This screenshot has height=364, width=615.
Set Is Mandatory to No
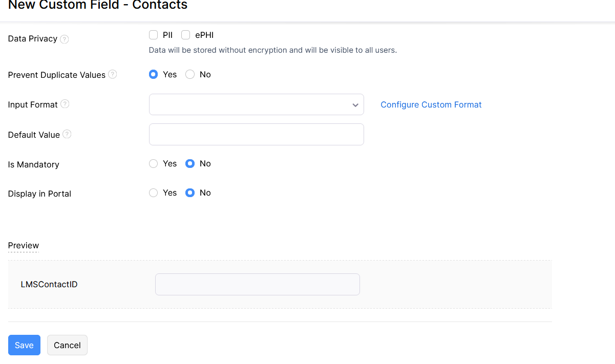190,164
